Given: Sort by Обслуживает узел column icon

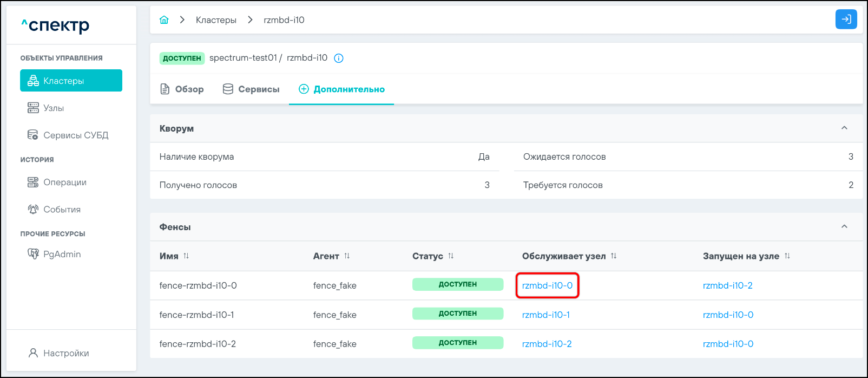Looking at the screenshot, I should coord(614,256).
